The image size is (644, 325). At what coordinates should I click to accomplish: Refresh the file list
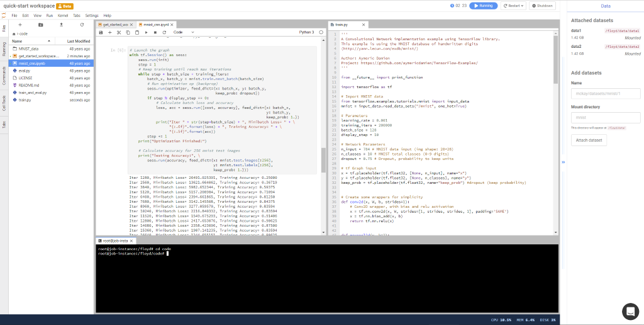(82, 25)
